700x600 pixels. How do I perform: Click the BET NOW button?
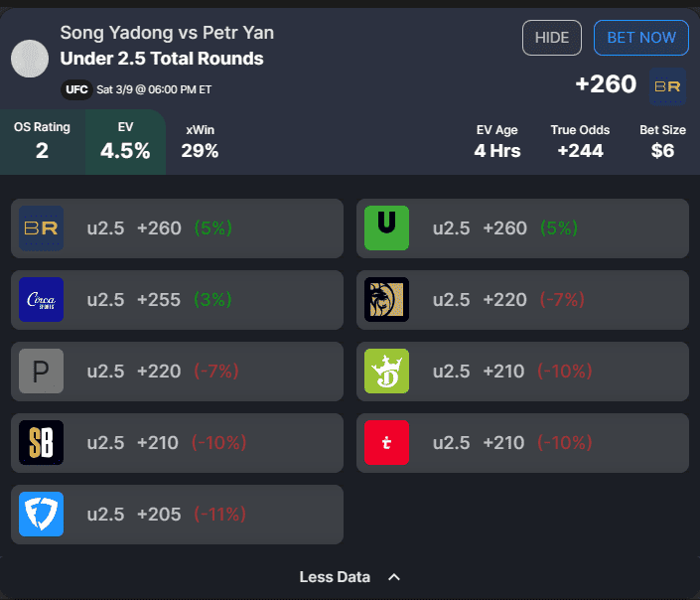tap(641, 38)
